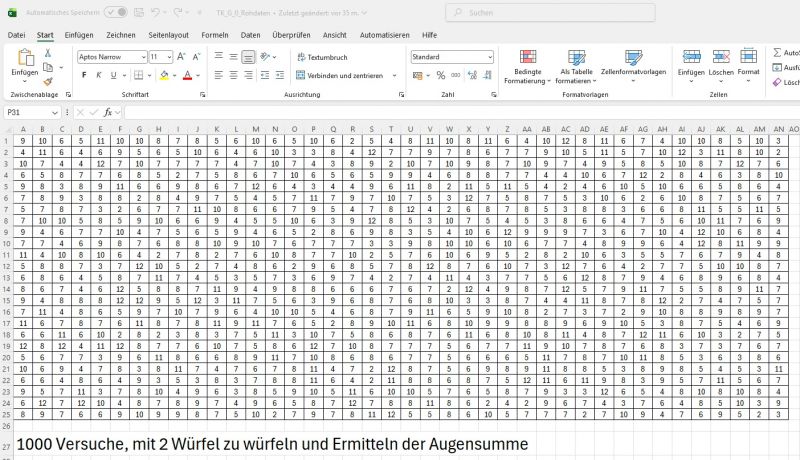Toggle bold F formatting
The image size is (800, 460).
(x=84, y=75)
